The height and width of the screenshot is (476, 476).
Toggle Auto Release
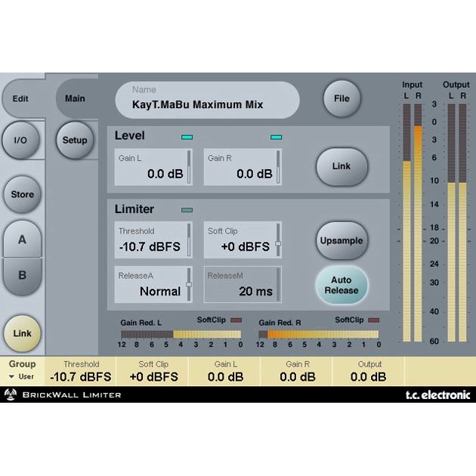(x=342, y=285)
